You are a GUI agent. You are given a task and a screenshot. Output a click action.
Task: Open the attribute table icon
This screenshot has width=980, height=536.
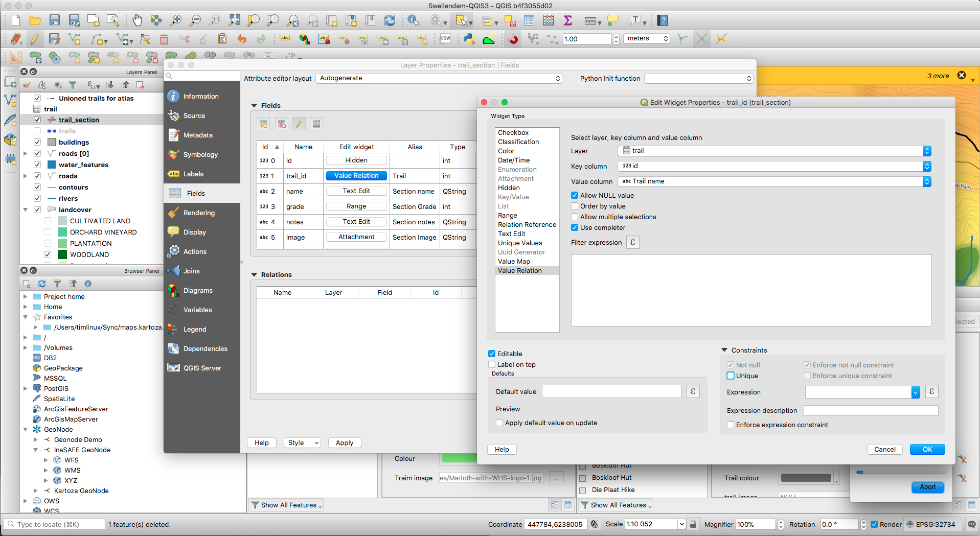coord(529,20)
